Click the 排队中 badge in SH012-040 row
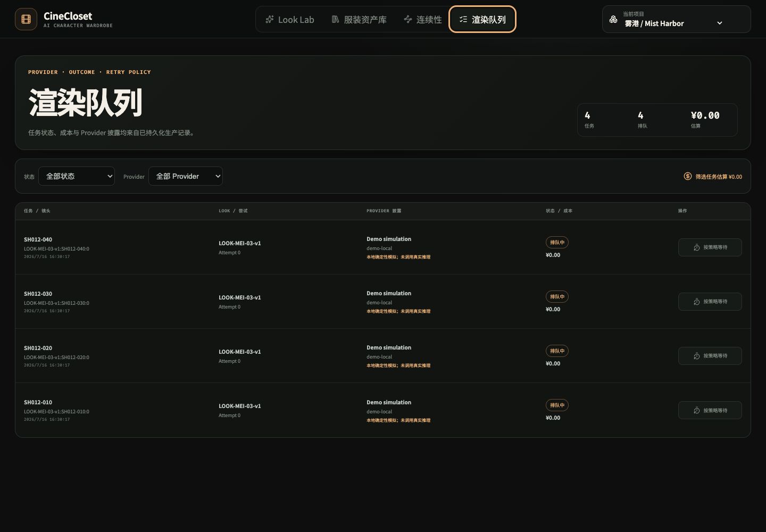Viewport: 766px width, 532px height. pyautogui.click(x=557, y=243)
